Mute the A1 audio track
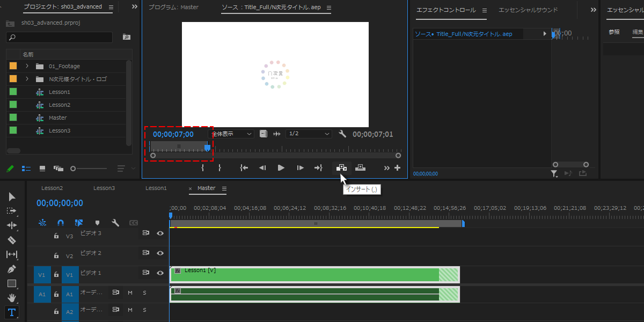Viewport: 644px width, 322px height. click(x=130, y=293)
